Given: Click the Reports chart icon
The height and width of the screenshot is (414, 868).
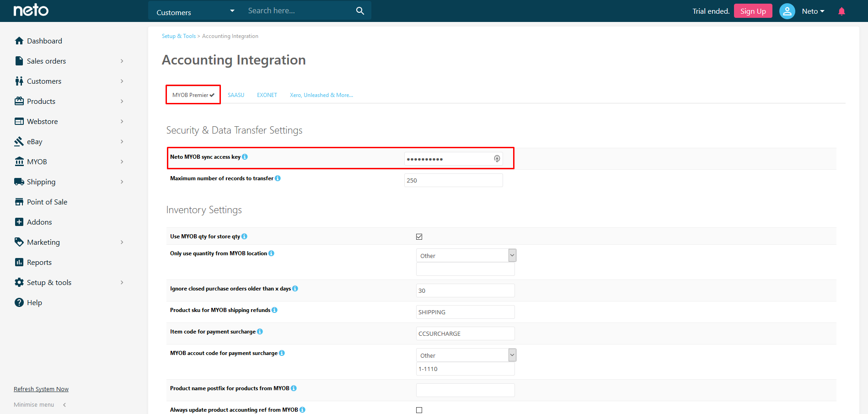Looking at the screenshot, I should point(19,262).
